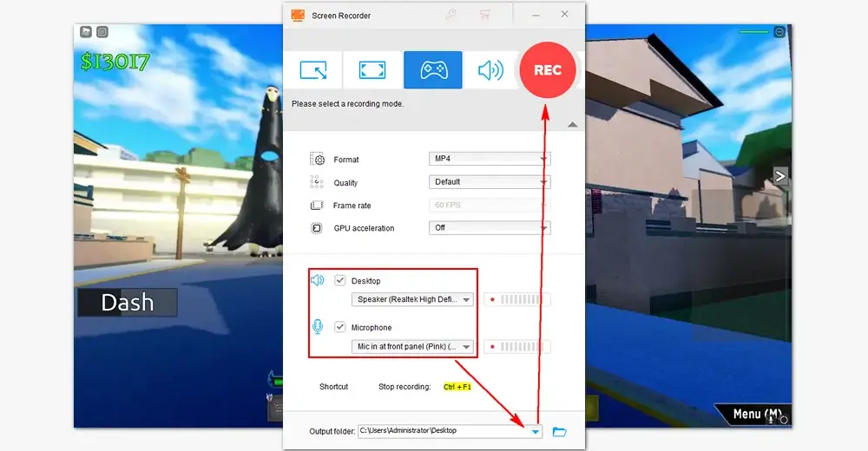Select the audio-only recording mode
Image resolution: width=868 pixels, height=451 pixels.
coord(490,69)
